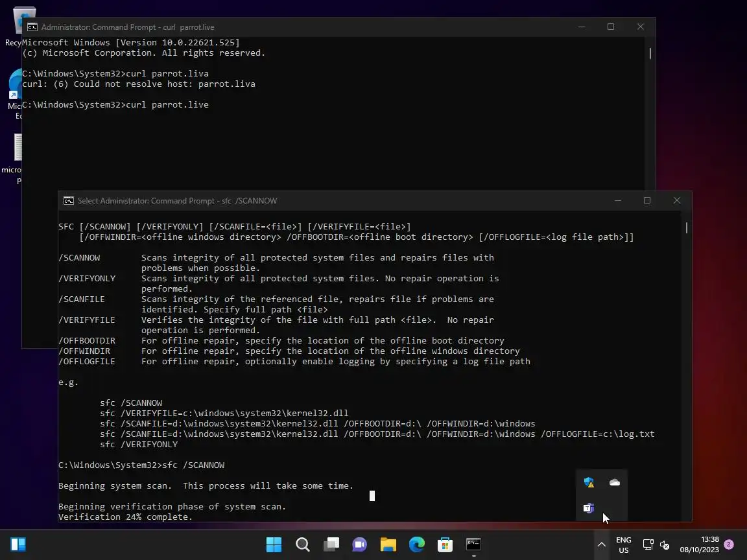Viewport: 747px width, 560px height.
Task: Launch Teams Chat from the taskbar
Action: pos(360,544)
